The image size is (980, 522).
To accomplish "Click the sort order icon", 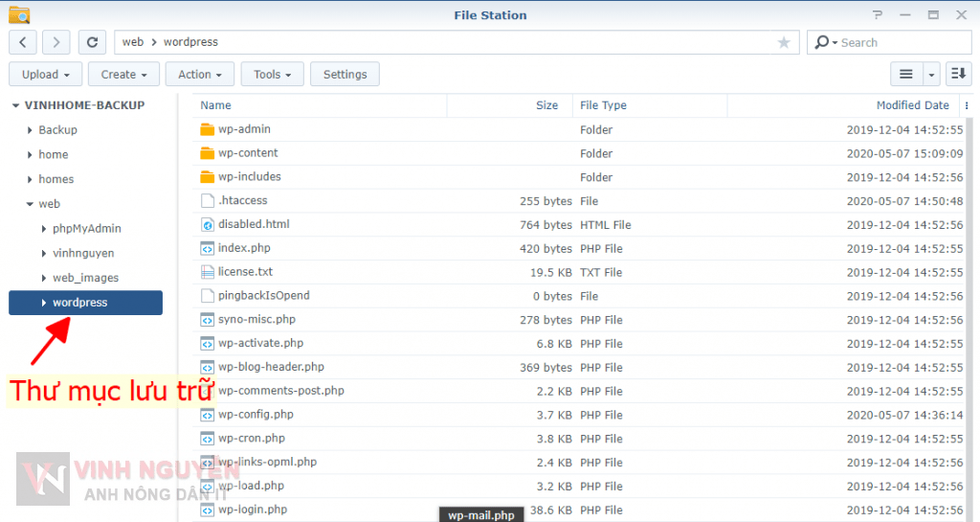I will click(958, 74).
